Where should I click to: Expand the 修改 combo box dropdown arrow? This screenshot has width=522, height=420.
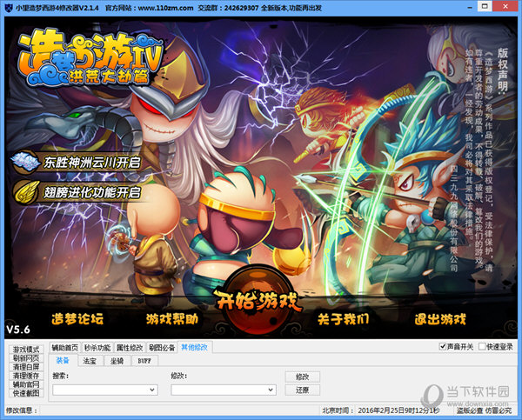pos(271,390)
